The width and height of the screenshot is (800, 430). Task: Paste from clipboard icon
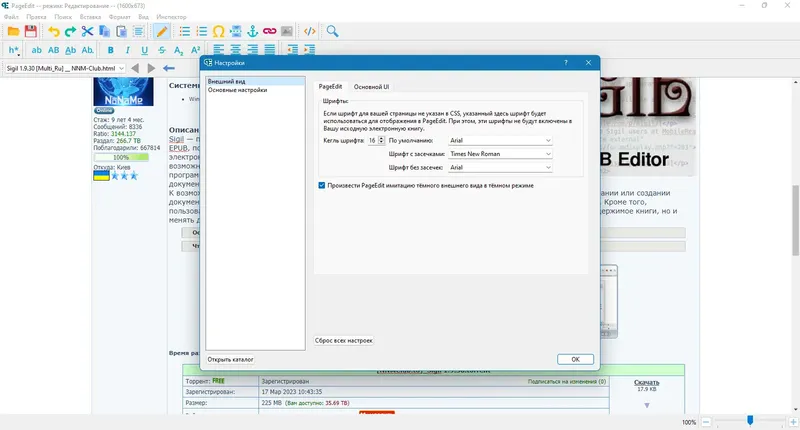[x=121, y=32]
